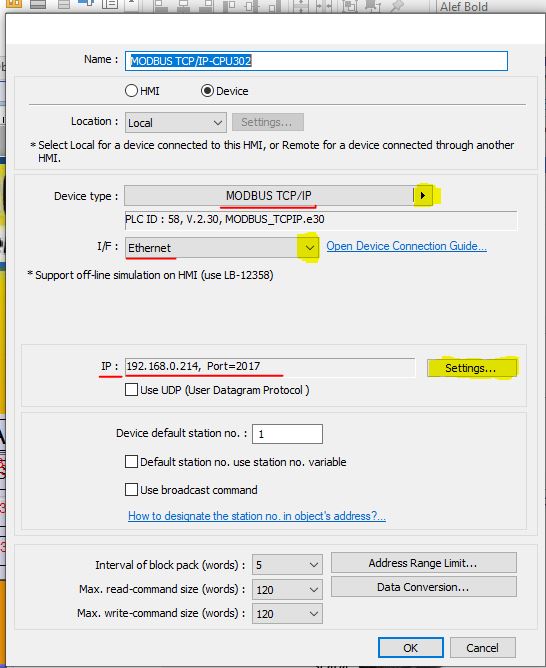Enable Use broadcast command checkbox
546x668 pixels.
[131, 489]
